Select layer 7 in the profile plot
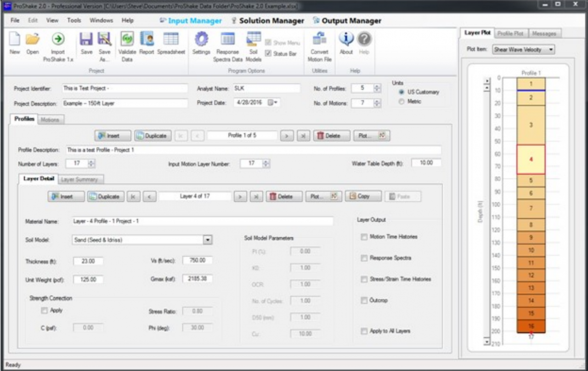This screenshot has width=588, height=371. (531, 209)
